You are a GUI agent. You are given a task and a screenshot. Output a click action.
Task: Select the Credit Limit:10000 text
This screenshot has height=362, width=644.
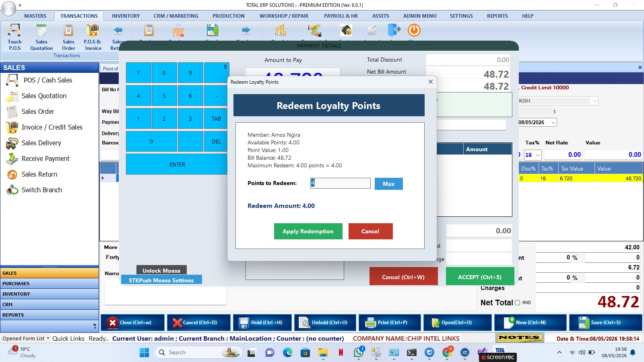pos(545,88)
